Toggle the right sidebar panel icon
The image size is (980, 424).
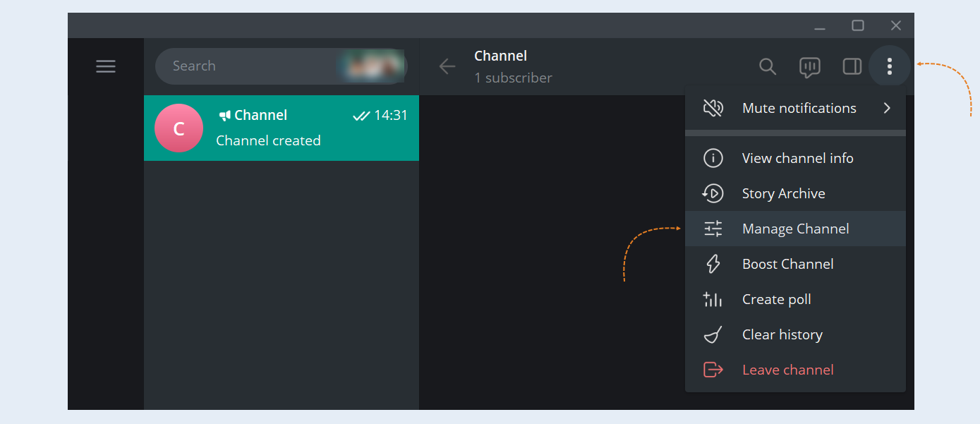click(x=852, y=66)
